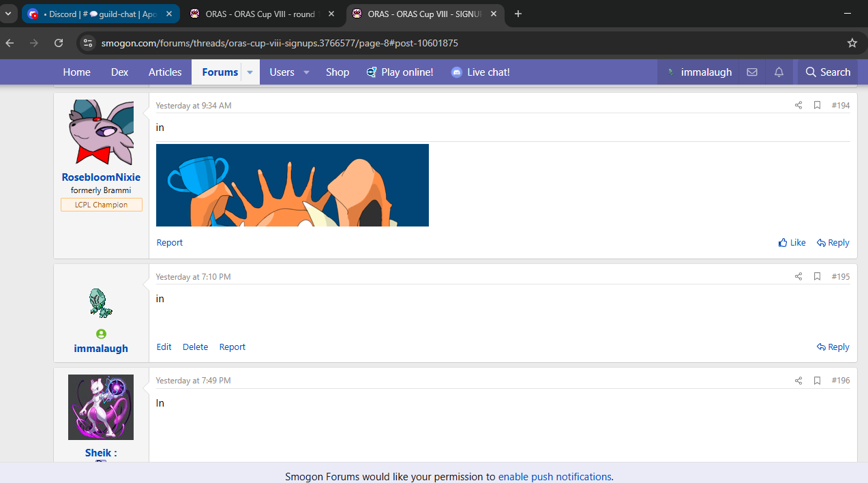Image resolution: width=868 pixels, height=483 pixels.
Task: Close the ORAS Cup VIII SIGNUPS tab
Action: click(494, 14)
